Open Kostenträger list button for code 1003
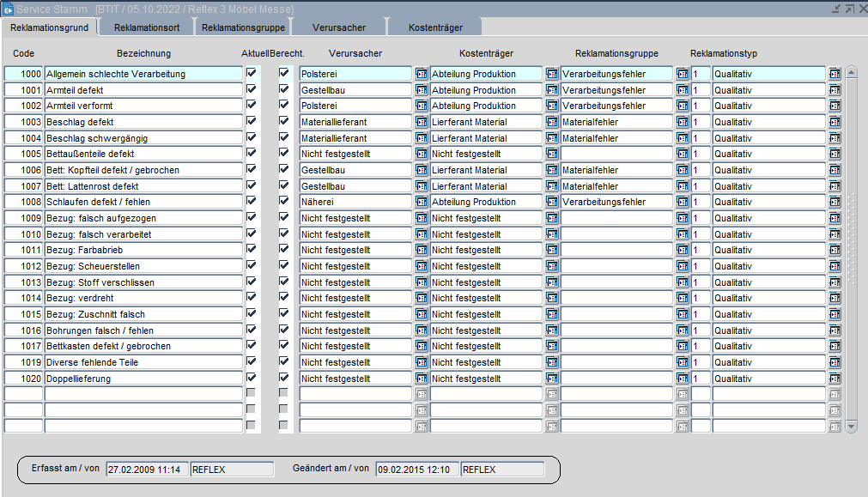The image size is (868, 497). pos(551,122)
